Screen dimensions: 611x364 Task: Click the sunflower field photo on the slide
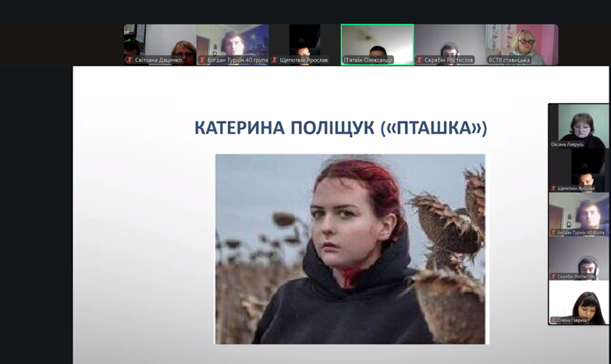pyautogui.click(x=350, y=249)
